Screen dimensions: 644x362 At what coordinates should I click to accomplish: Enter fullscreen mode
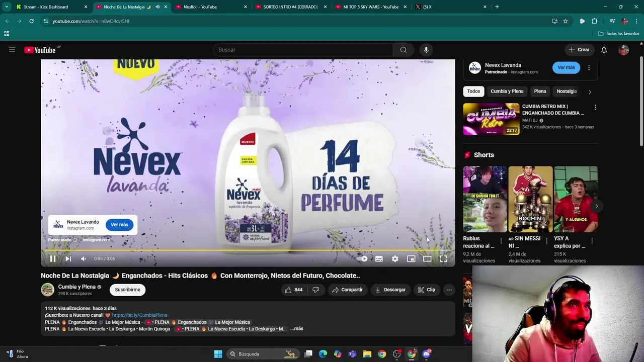[443, 258]
